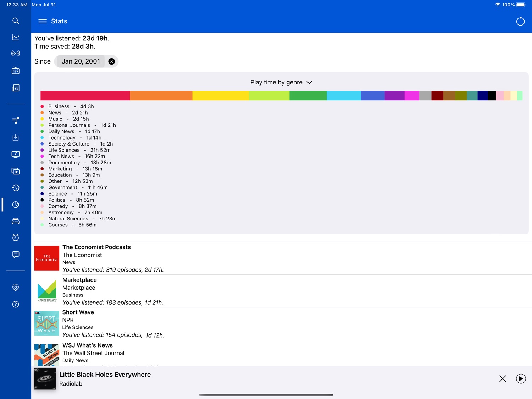Open the playlist music note icon
Image resolution: width=532 pixels, height=399 pixels.
pos(16,121)
